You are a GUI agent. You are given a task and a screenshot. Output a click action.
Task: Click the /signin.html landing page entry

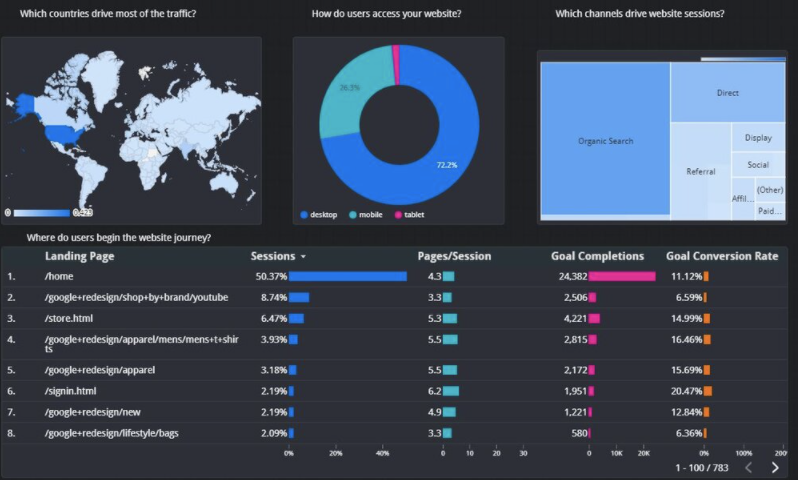pyautogui.click(x=70, y=391)
